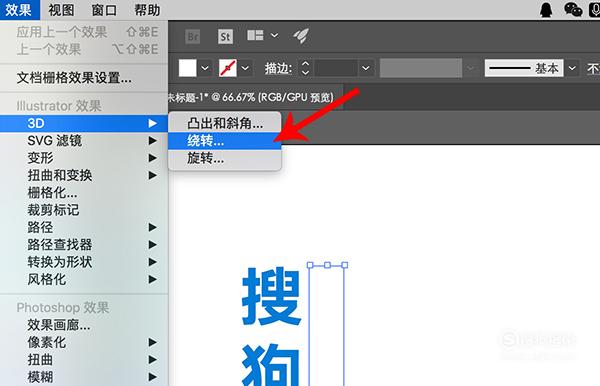The height and width of the screenshot is (386, 600).
Task: Expand the arrange documents dropdown arrow
Action: click(275, 36)
